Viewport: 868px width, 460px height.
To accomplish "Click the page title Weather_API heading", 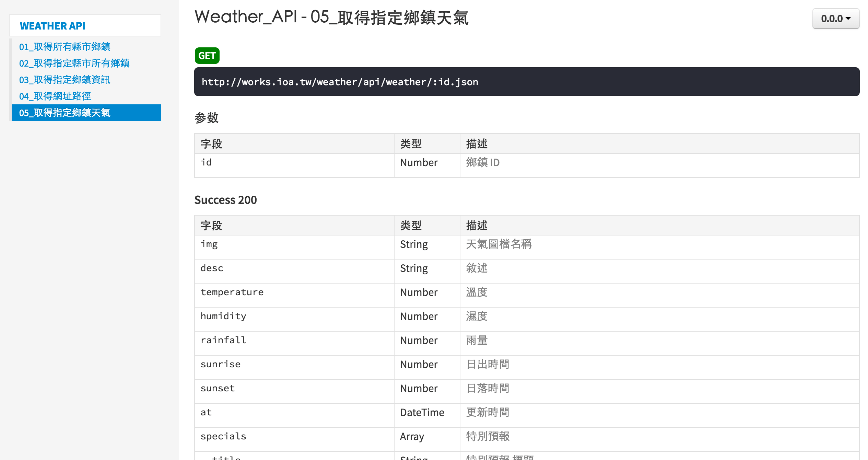I will 331,17.
